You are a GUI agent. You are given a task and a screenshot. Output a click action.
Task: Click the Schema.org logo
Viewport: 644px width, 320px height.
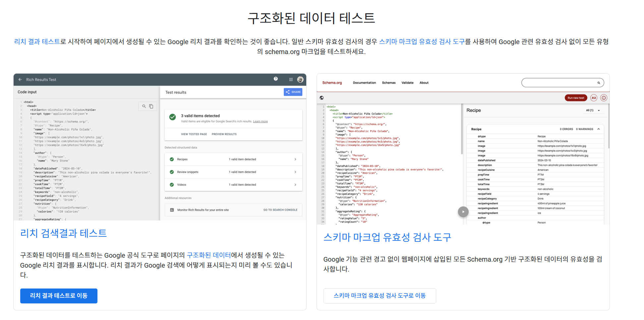(x=332, y=83)
